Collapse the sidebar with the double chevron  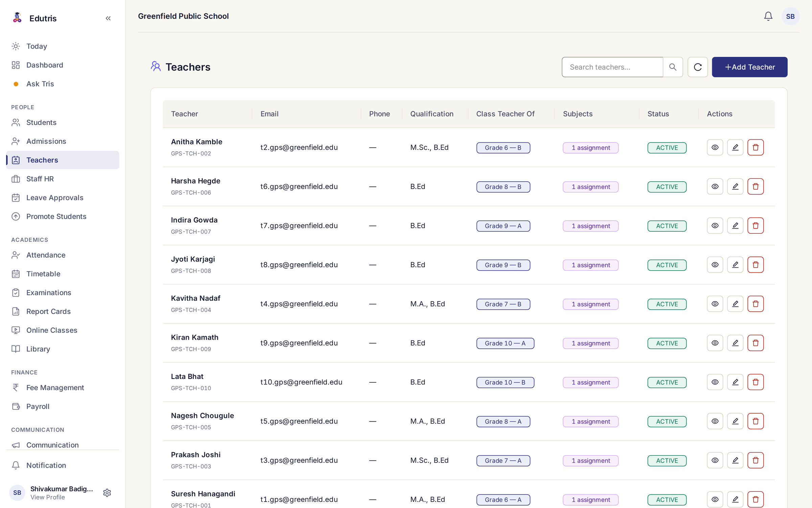(108, 18)
